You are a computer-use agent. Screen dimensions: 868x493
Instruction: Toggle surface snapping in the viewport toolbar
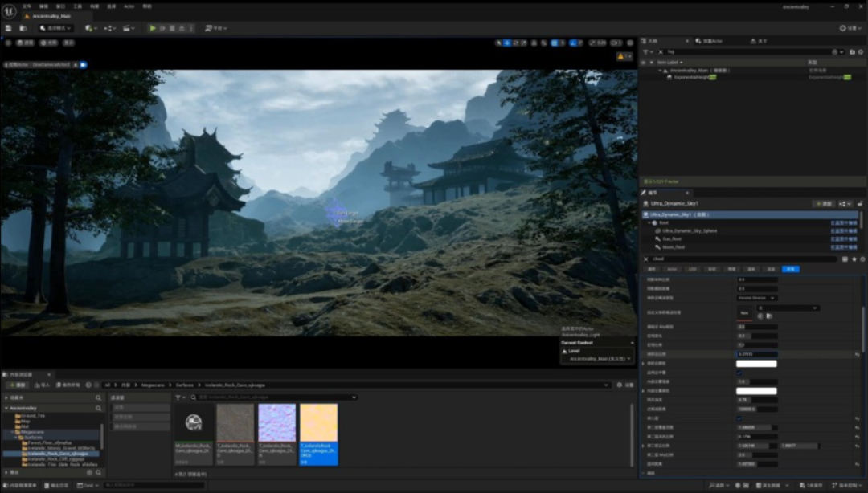[x=544, y=43]
